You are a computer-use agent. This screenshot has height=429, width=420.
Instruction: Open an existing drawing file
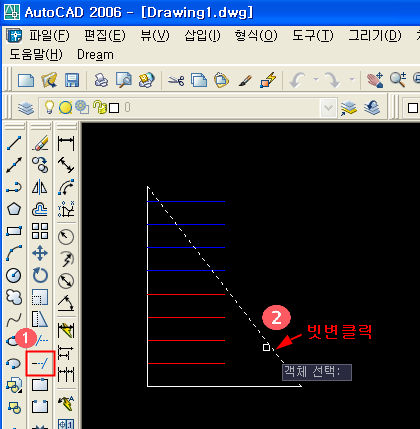tap(49, 80)
